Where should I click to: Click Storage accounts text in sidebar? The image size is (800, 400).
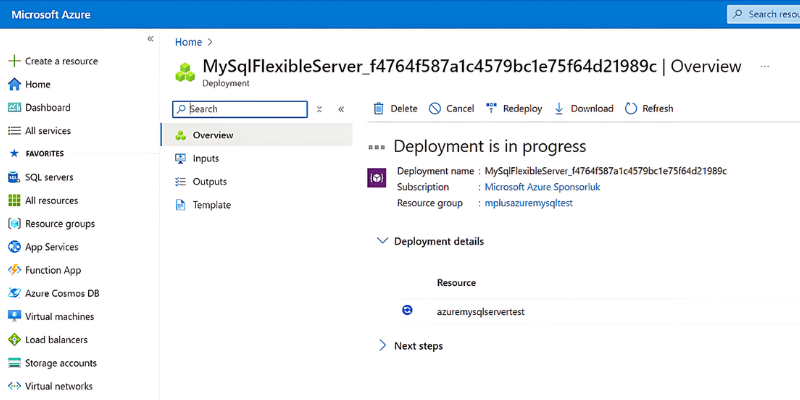(61, 363)
